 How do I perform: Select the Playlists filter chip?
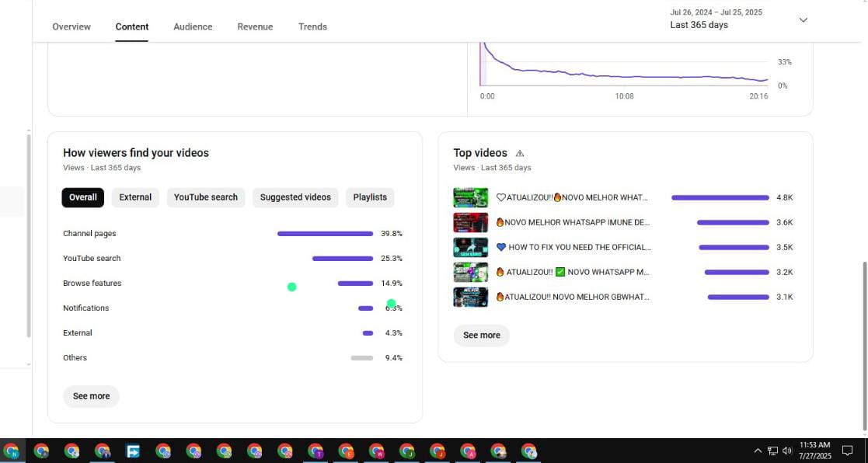(370, 197)
